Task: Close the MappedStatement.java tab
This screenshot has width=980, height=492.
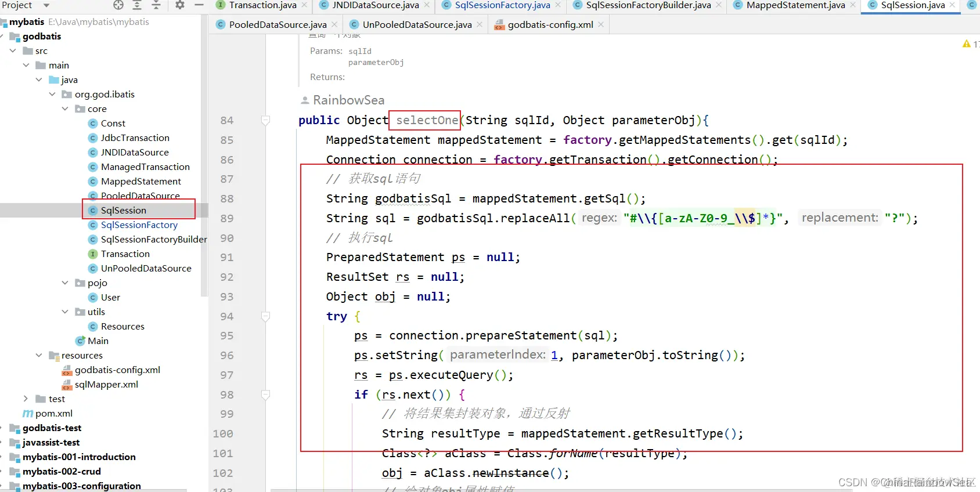Action: [x=853, y=5]
